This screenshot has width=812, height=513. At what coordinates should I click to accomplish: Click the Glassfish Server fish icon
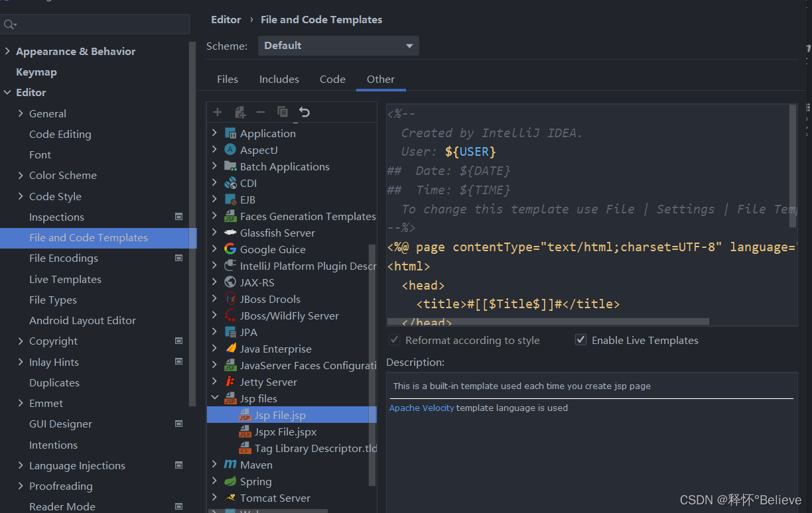click(x=230, y=233)
